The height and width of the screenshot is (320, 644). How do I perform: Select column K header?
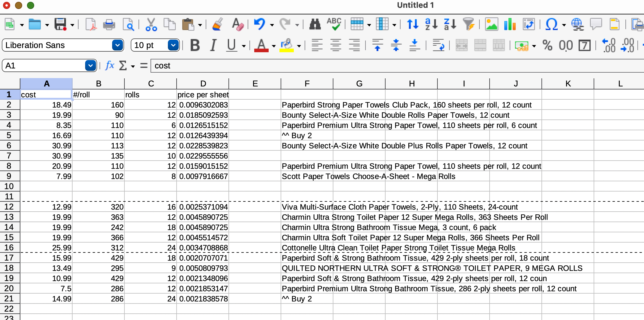pos(568,84)
